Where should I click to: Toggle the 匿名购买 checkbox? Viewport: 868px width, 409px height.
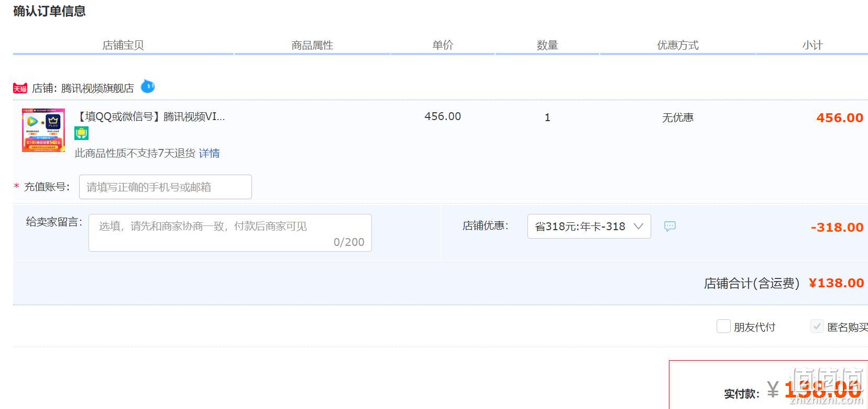click(817, 326)
